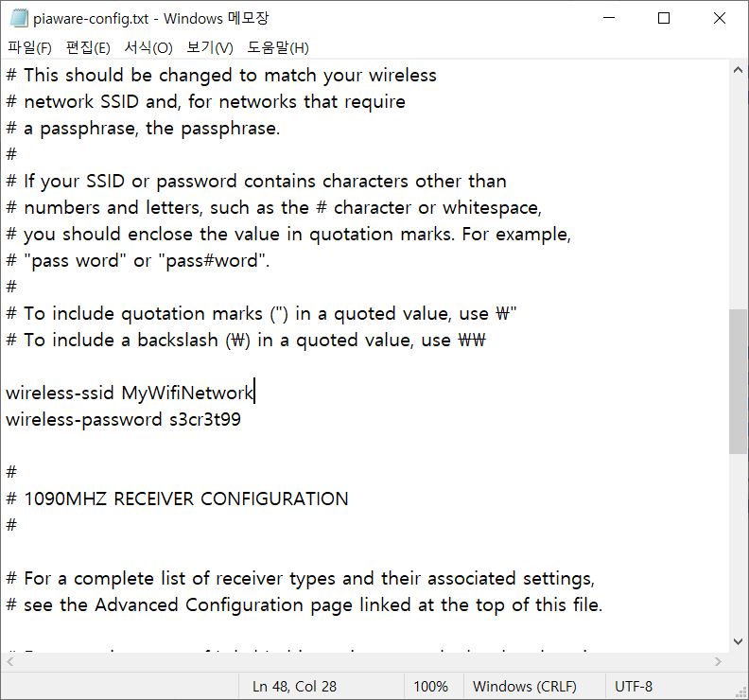Click the resize grip in the status bar corner
Screen dimensions: 749x700
(x=740, y=691)
